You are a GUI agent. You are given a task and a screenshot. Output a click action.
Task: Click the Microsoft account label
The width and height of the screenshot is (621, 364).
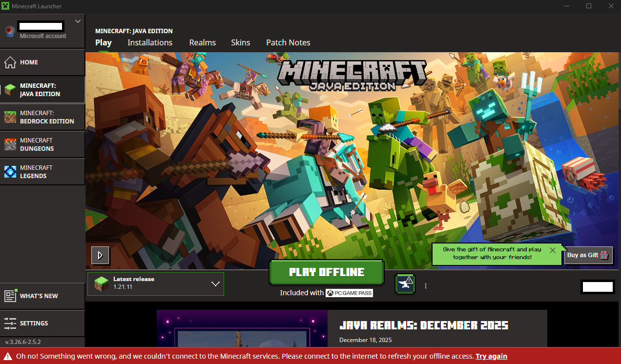[43, 36]
